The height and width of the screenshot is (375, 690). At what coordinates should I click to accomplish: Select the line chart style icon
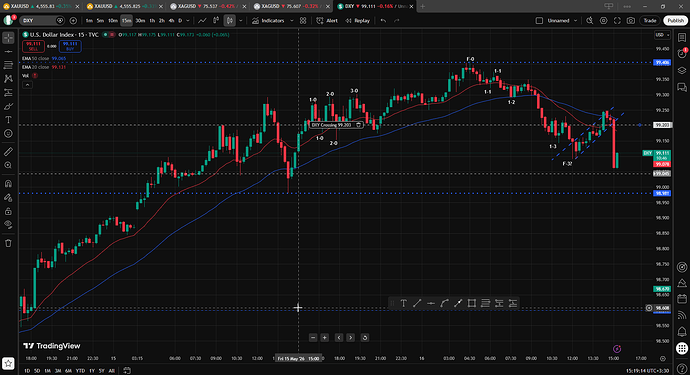point(202,21)
